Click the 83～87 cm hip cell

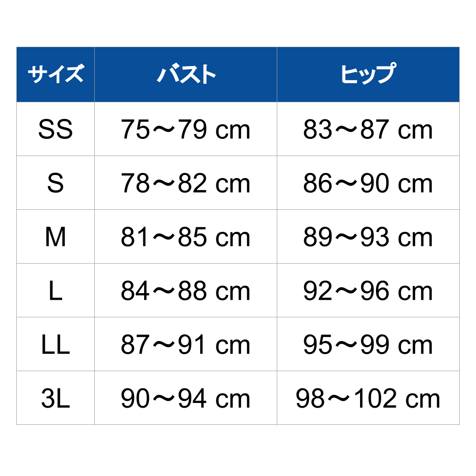368,130
